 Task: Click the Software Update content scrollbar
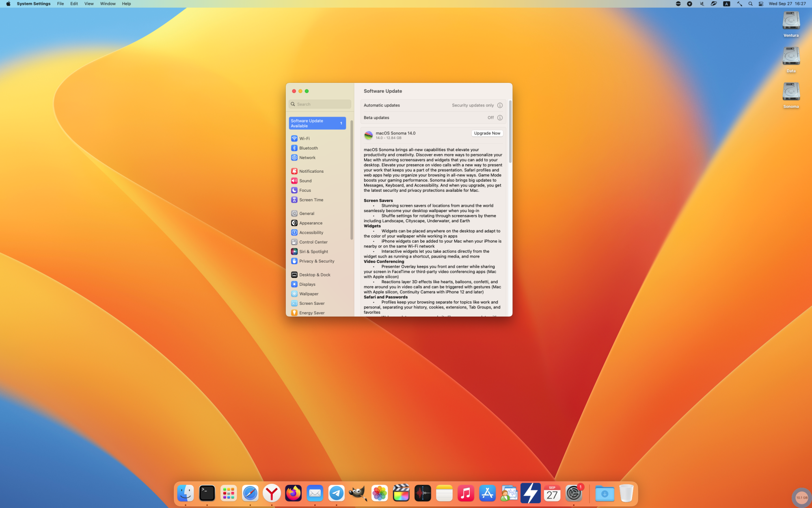pyautogui.click(x=510, y=132)
